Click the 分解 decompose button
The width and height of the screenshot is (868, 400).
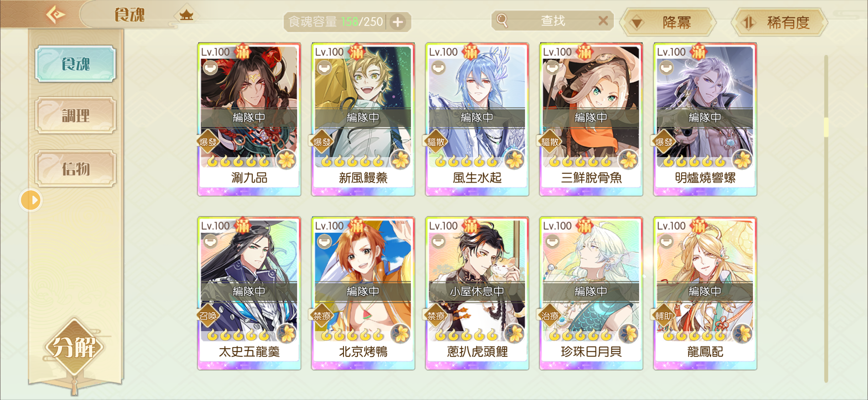pyautogui.click(x=74, y=347)
